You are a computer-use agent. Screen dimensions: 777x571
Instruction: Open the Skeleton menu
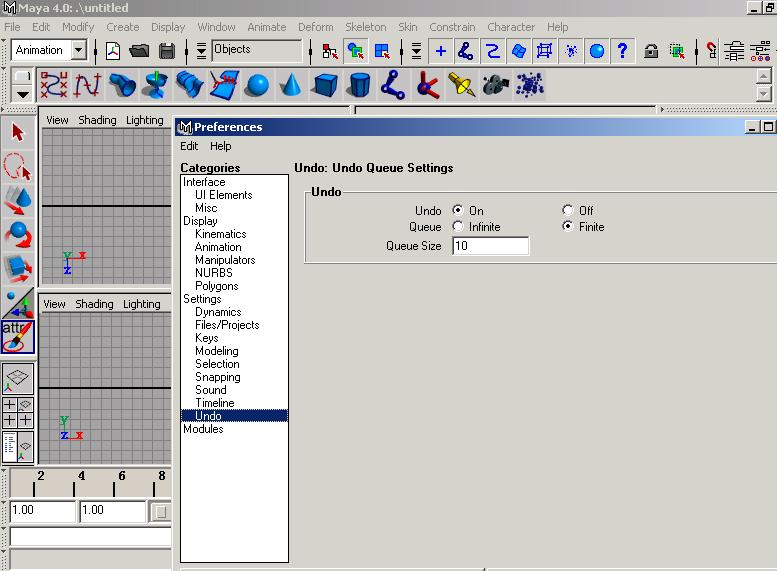click(366, 27)
